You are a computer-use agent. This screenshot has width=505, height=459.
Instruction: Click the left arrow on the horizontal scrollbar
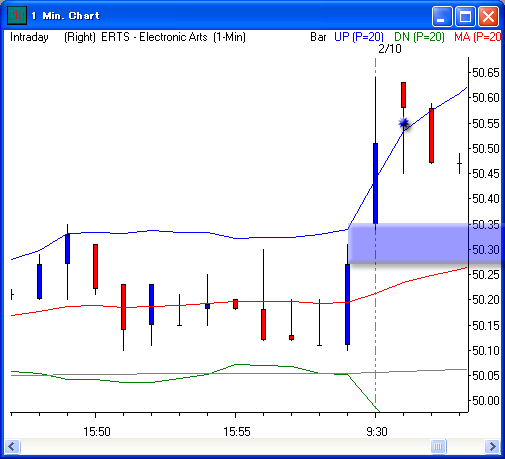click(12, 446)
